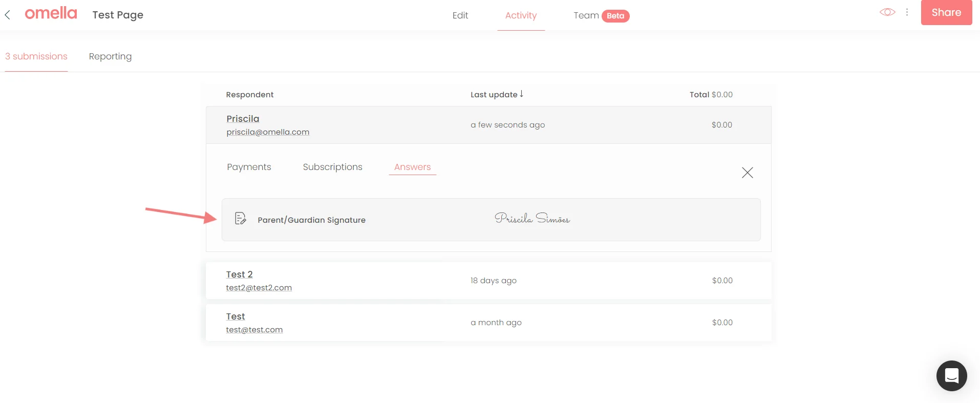This screenshot has height=403, width=980.
Task: Show the Payments tab for Priscila
Action: (x=249, y=167)
